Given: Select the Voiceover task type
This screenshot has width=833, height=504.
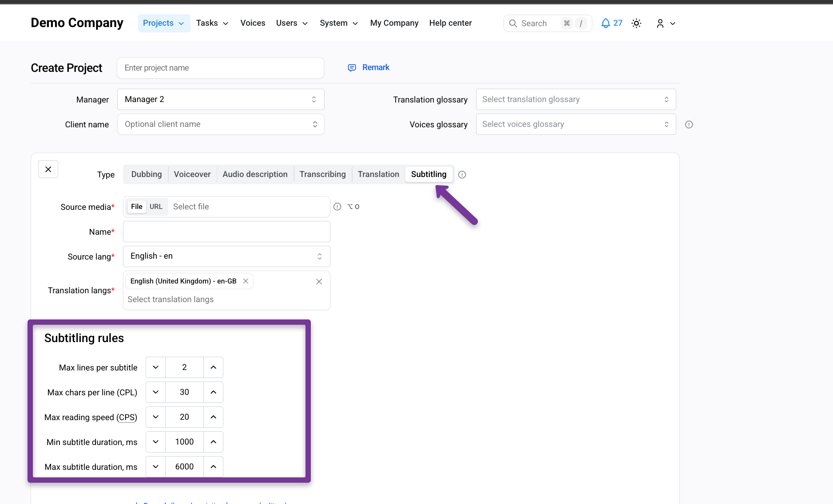Looking at the screenshot, I should coord(192,174).
